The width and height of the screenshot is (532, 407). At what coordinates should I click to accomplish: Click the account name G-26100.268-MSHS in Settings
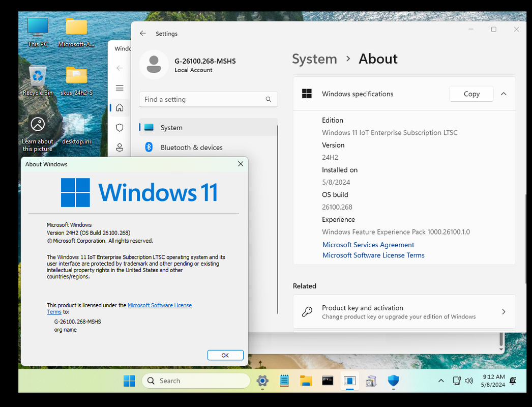pyautogui.click(x=205, y=61)
